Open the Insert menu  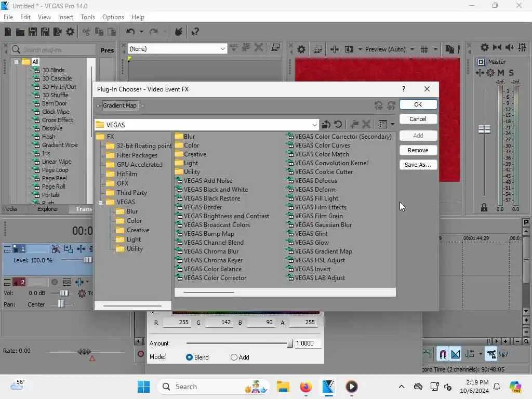pyautogui.click(x=65, y=17)
